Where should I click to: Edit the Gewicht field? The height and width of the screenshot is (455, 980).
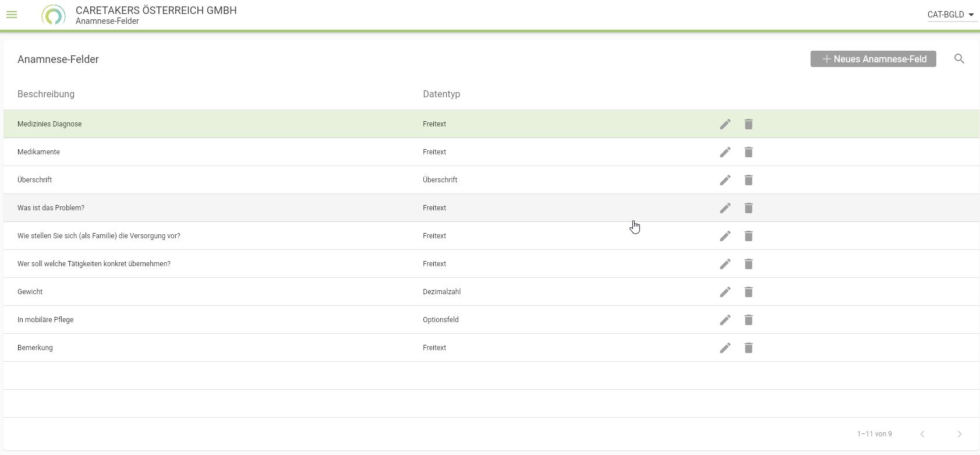click(725, 292)
